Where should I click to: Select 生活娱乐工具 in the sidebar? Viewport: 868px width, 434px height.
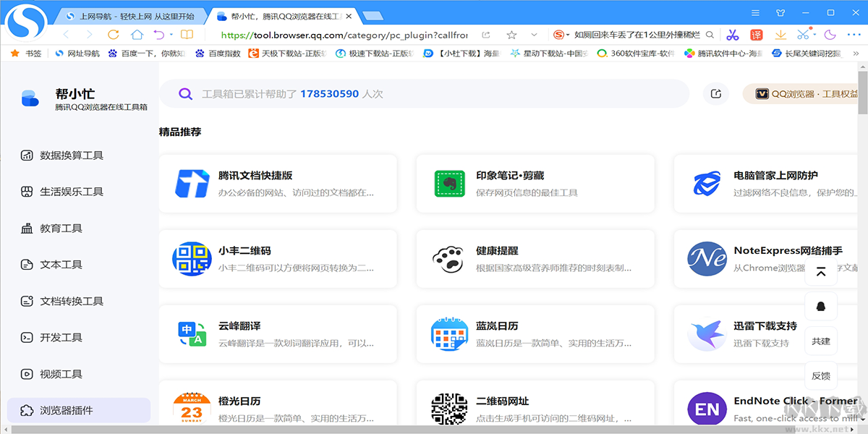[x=80, y=192]
